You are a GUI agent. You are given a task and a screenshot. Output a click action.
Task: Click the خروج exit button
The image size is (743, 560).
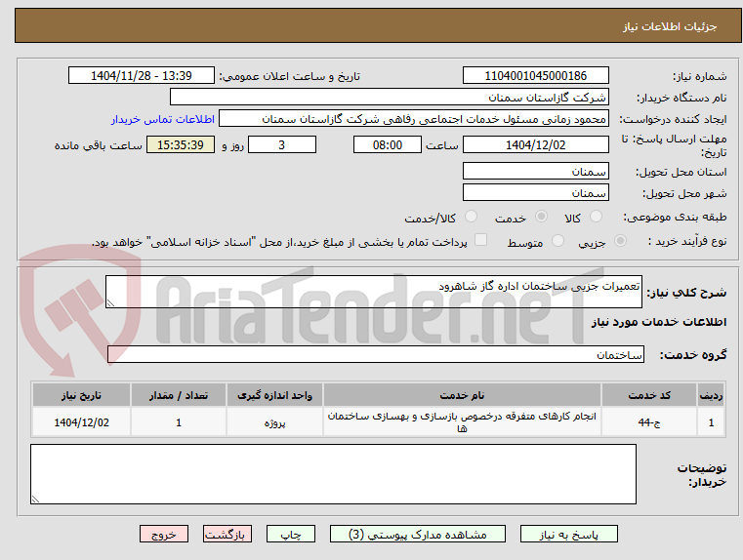164,534
